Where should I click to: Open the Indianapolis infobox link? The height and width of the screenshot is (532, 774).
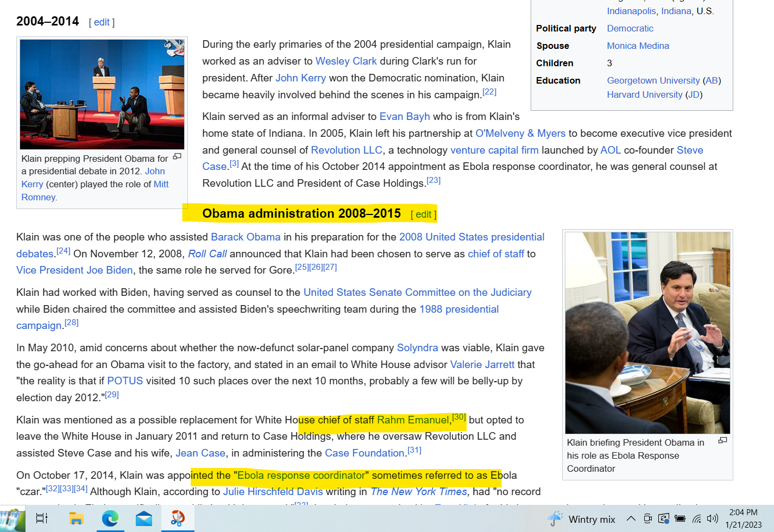tap(631, 11)
